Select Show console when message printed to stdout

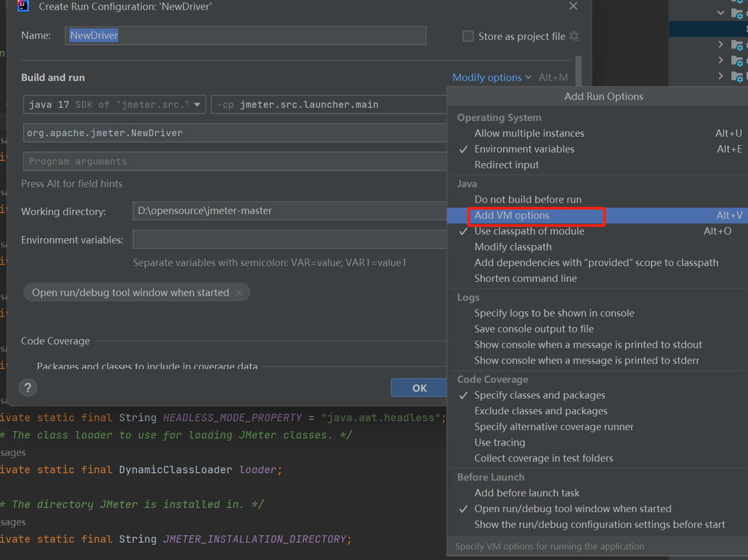click(x=597, y=345)
